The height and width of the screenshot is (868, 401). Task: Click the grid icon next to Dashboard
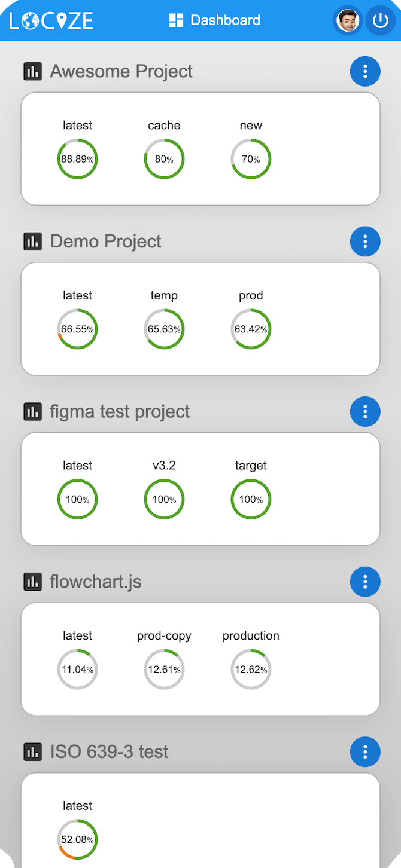coord(175,20)
